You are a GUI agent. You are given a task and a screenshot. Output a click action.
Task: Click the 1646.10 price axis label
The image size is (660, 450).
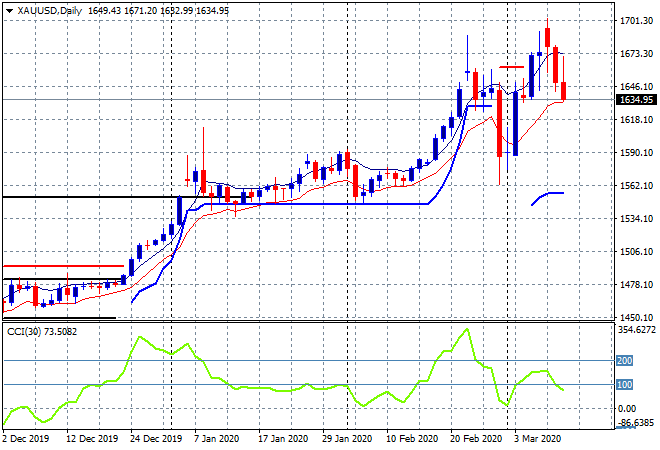636,87
